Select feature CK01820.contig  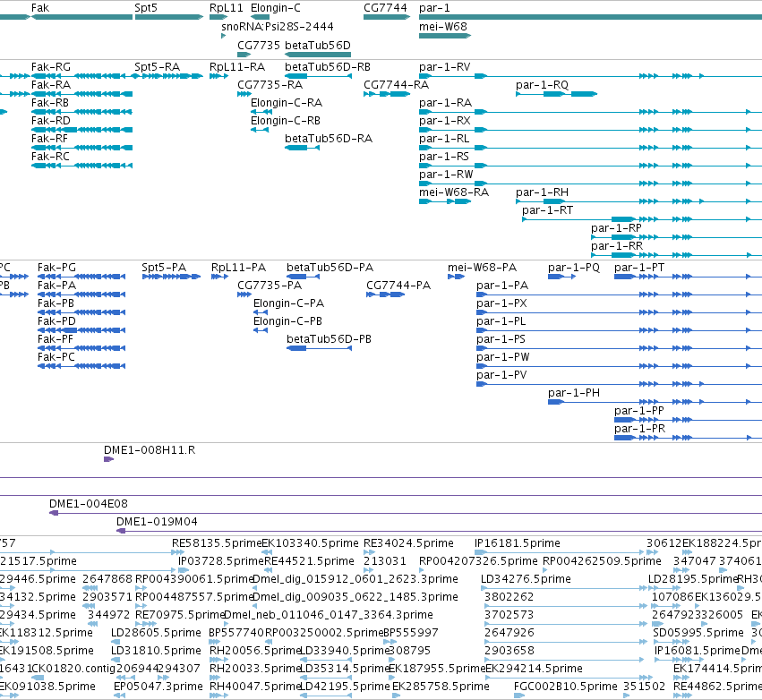point(38,678)
